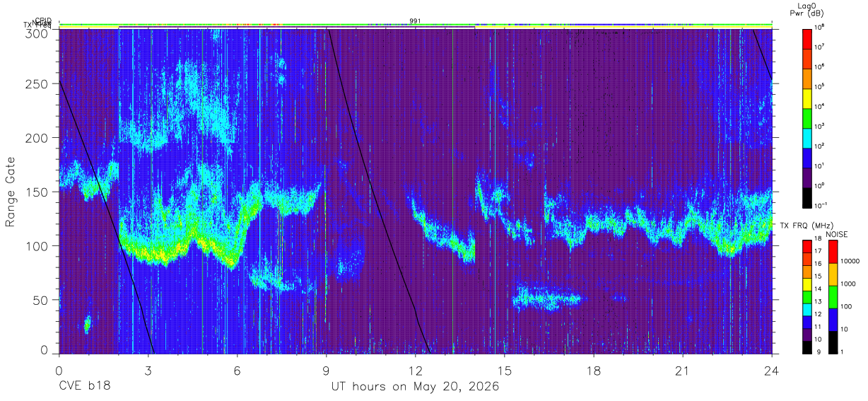
Task: Click the small echo patch near gate 25
Action: 87,325
